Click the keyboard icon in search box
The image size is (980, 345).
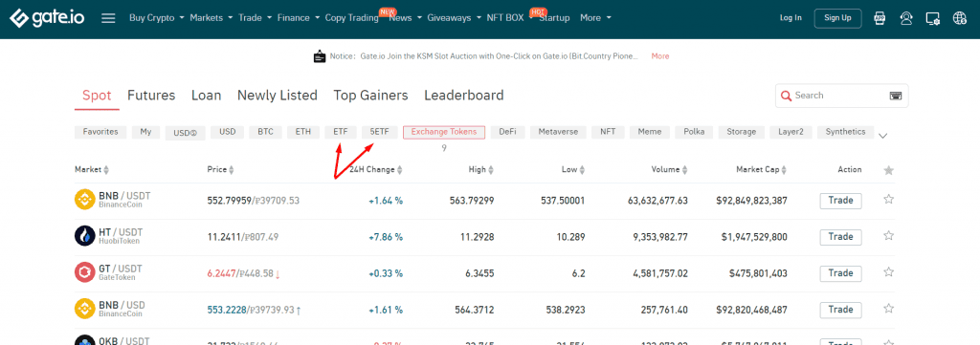[x=896, y=96]
